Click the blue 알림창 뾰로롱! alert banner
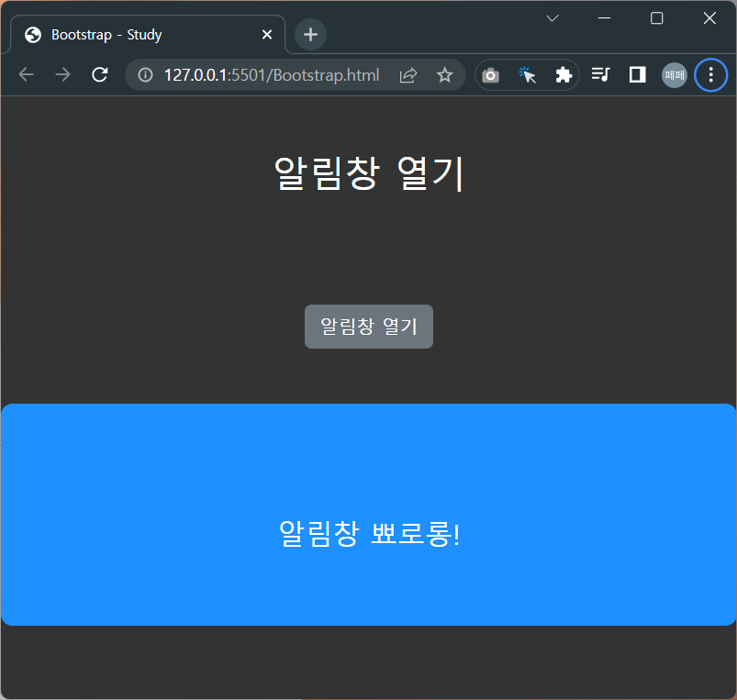 (x=368, y=514)
